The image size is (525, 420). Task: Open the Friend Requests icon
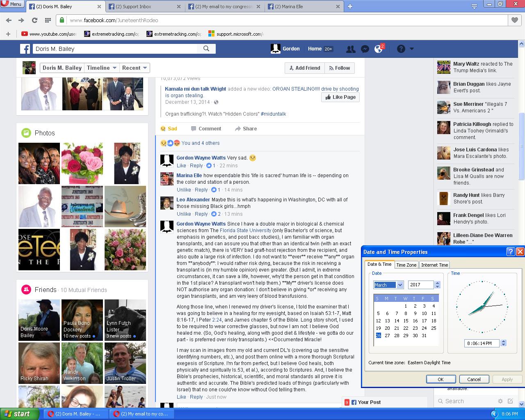coord(351,49)
